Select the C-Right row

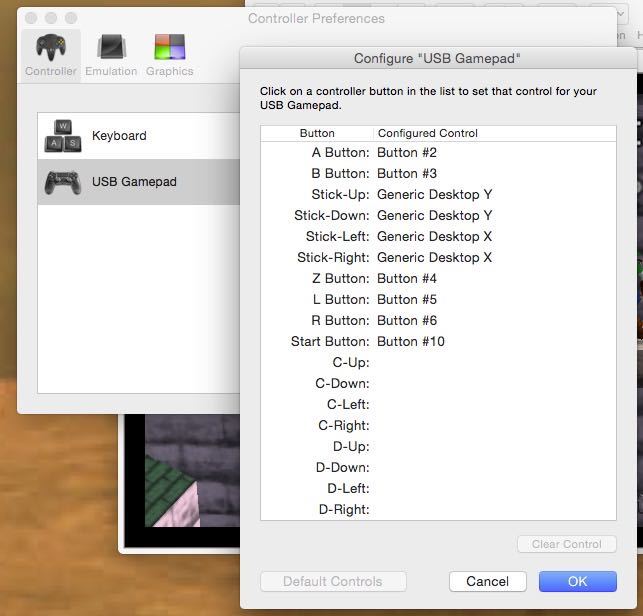[x=438, y=425]
